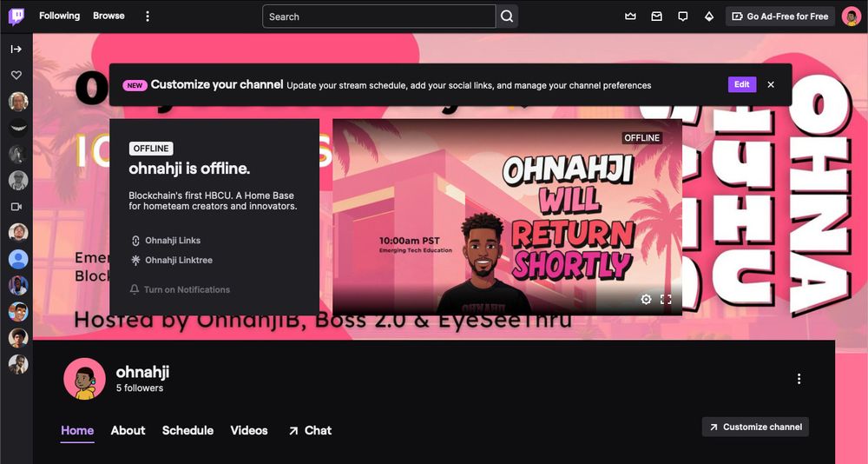Go to the Videos tab

tap(249, 430)
